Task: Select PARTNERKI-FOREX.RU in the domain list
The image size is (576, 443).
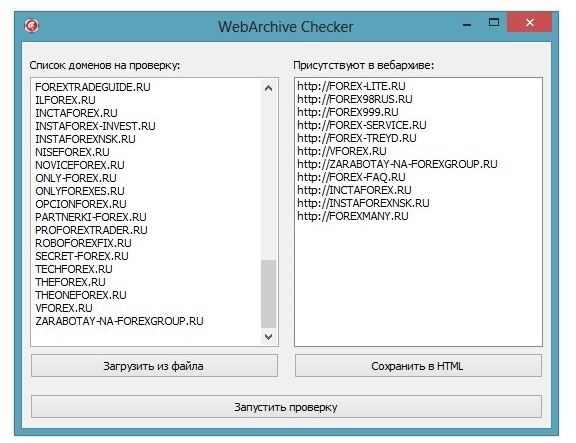Action: 91,217
